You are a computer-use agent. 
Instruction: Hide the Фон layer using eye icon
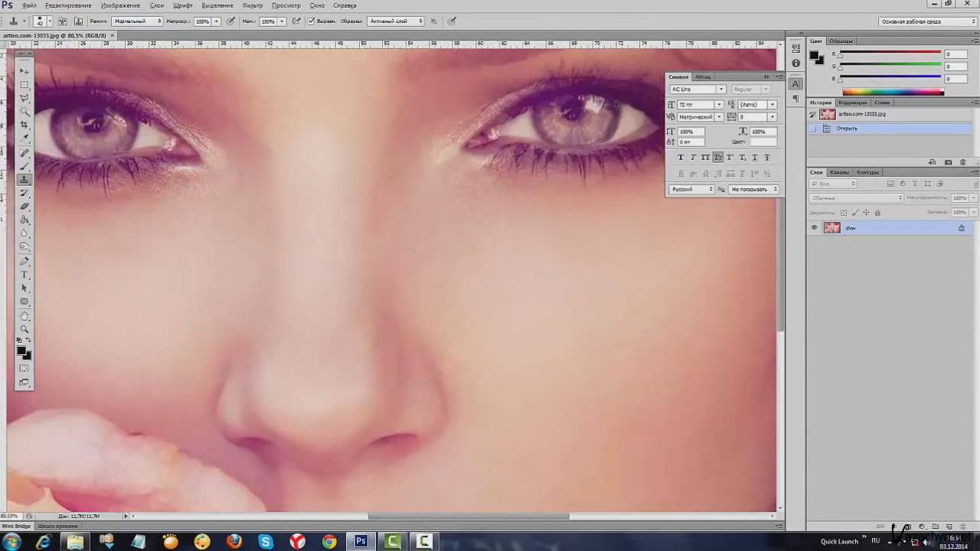814,228
